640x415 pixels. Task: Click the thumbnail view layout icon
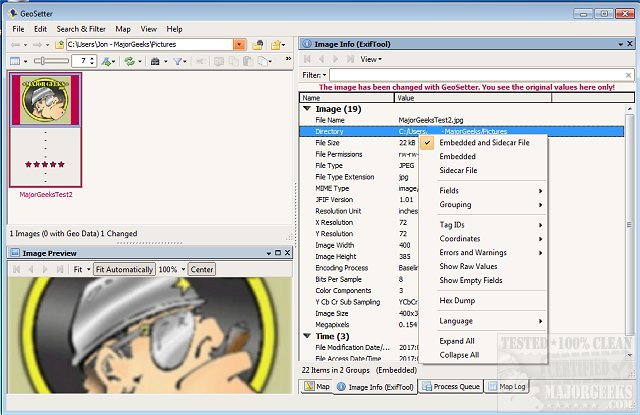(15, 61)
